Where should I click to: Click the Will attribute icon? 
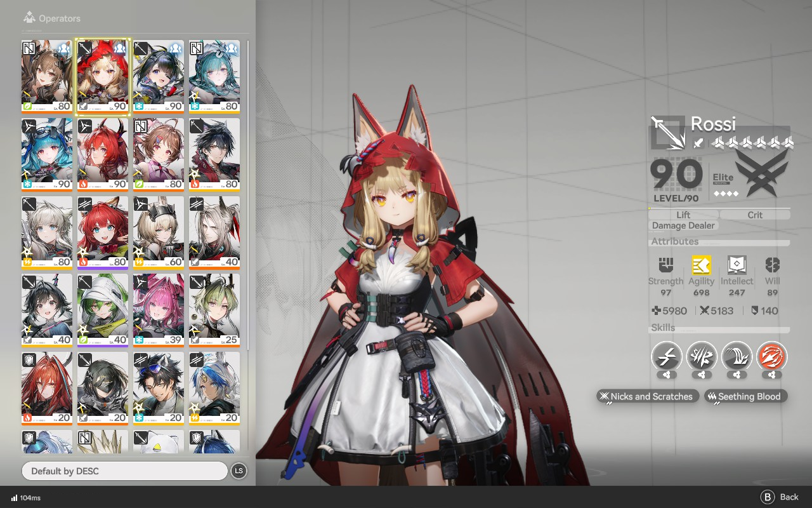[x=772, y=265]
